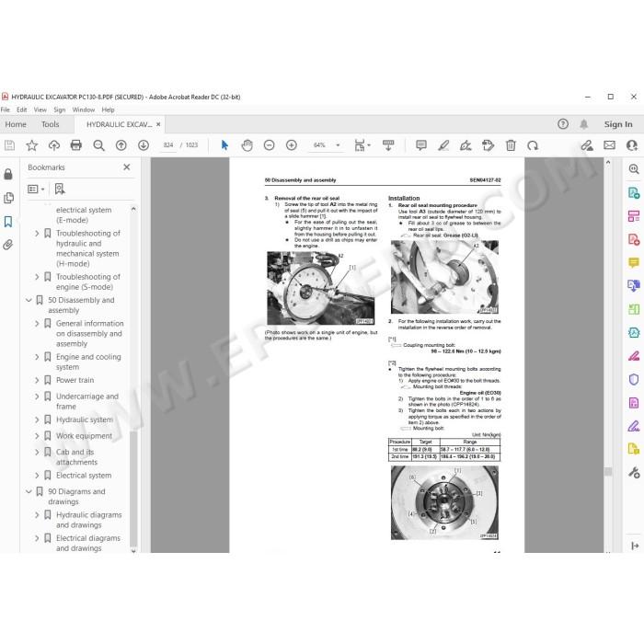The height and width of the screenshot is (644, 644).
Task: Close the Bookmarks panel
Action: (x=127, y=167)
